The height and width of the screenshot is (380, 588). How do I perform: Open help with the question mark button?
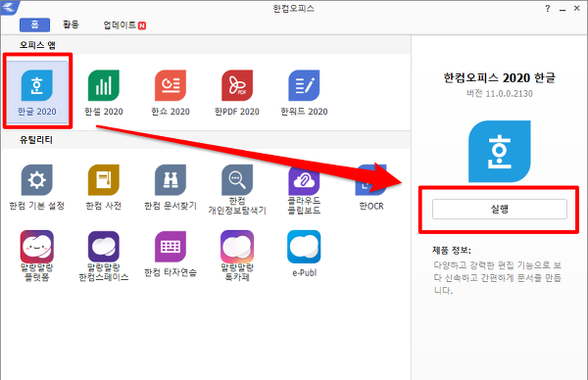548,9
